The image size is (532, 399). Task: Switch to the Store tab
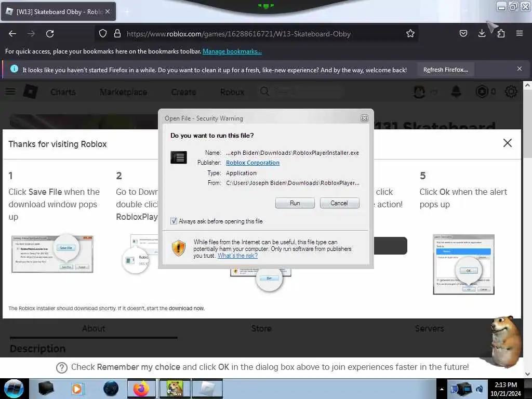click(261, 328)
